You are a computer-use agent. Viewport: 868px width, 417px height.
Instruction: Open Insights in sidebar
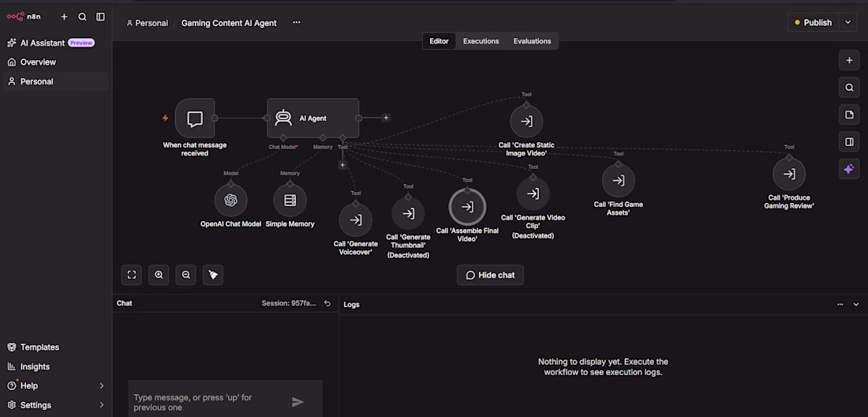35,366
